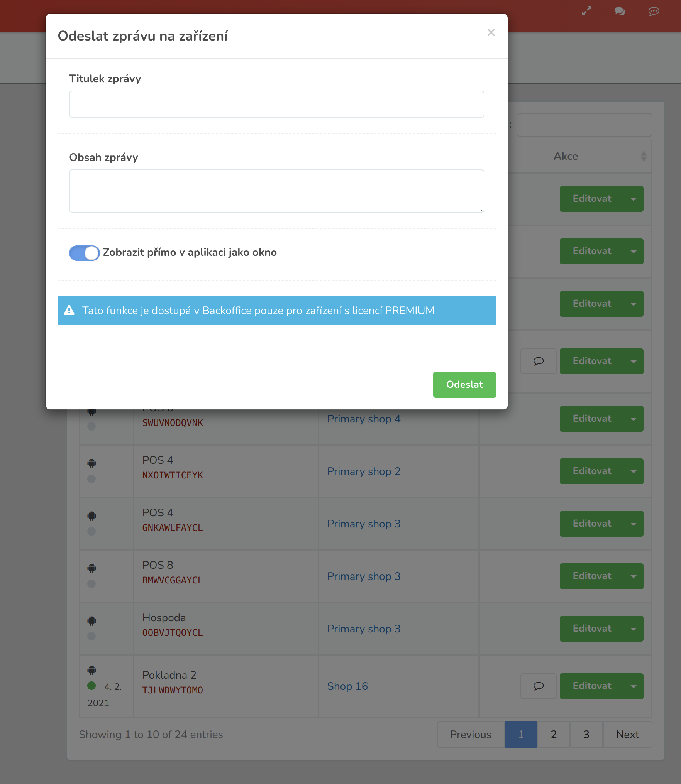This screenshot has height=784, width=681.
Task: Sort by Akce column header
Action: (x=566, y=156)
